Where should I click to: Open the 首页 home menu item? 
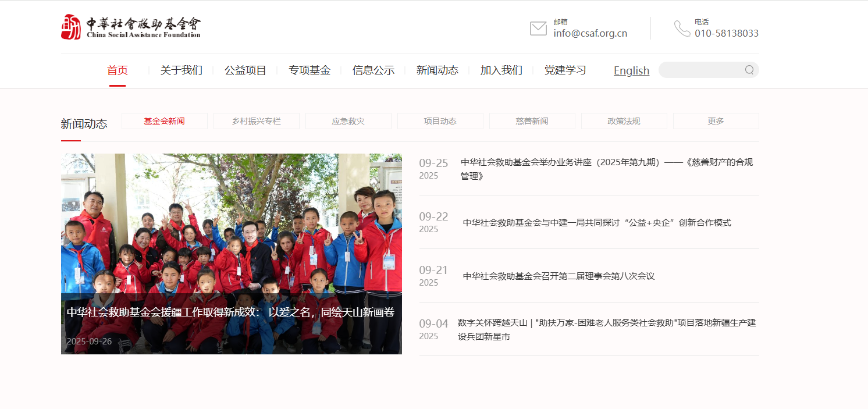(118, 70)
